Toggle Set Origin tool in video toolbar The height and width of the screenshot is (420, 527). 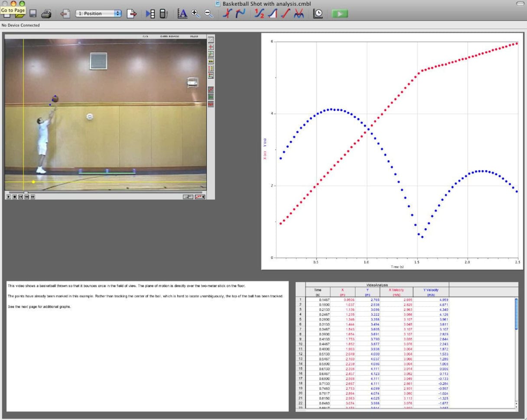[211, 54]
